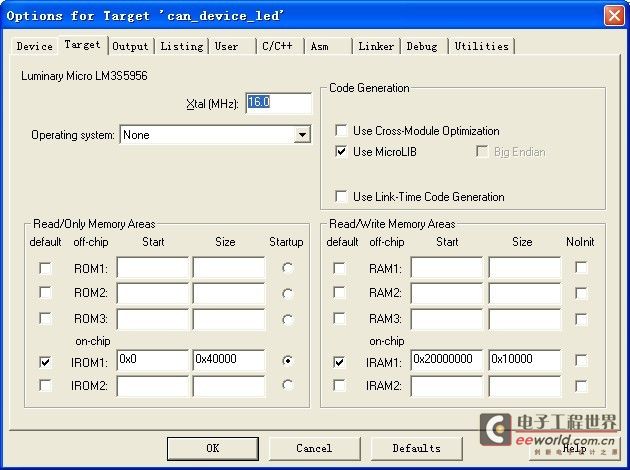Open the Asm tab

(320, 46)
